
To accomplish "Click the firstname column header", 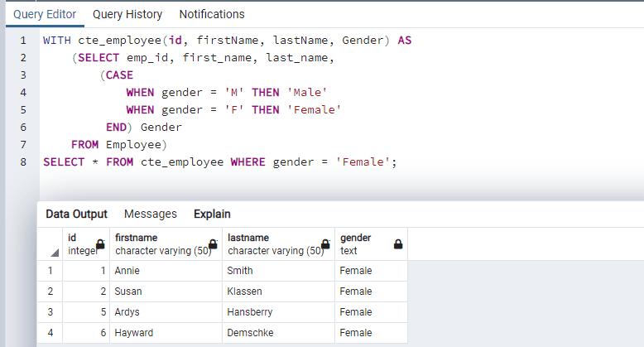I will [157, 243].
